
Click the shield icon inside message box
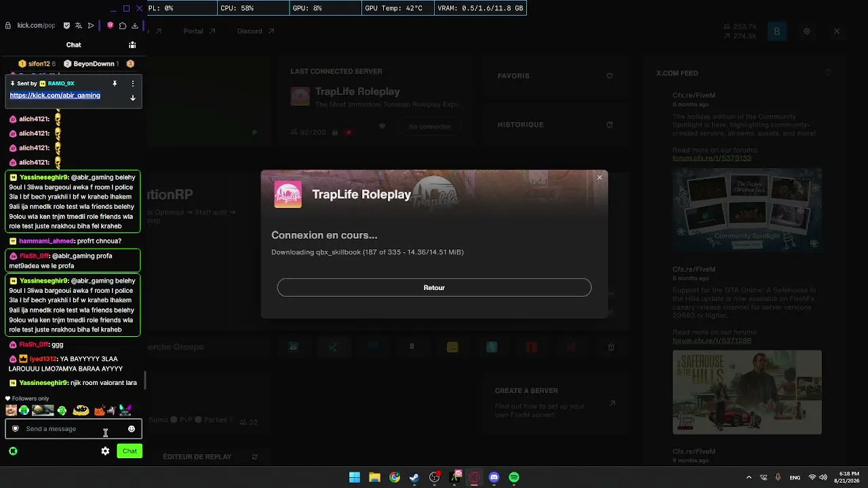coord(16,429)
